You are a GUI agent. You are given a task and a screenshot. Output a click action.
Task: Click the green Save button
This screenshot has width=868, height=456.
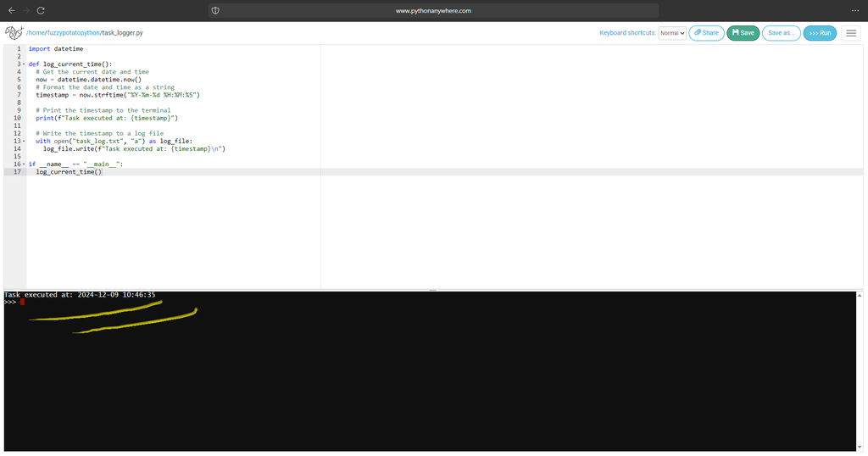[x=743, y=33]
